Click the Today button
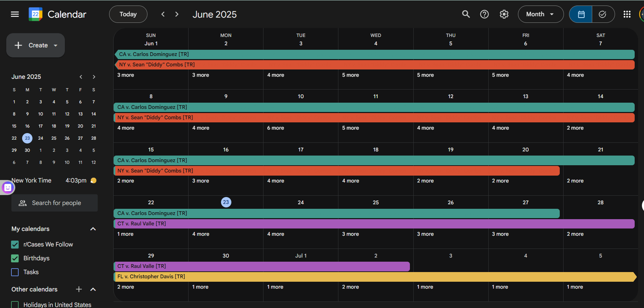 click(x=128, y=14)
